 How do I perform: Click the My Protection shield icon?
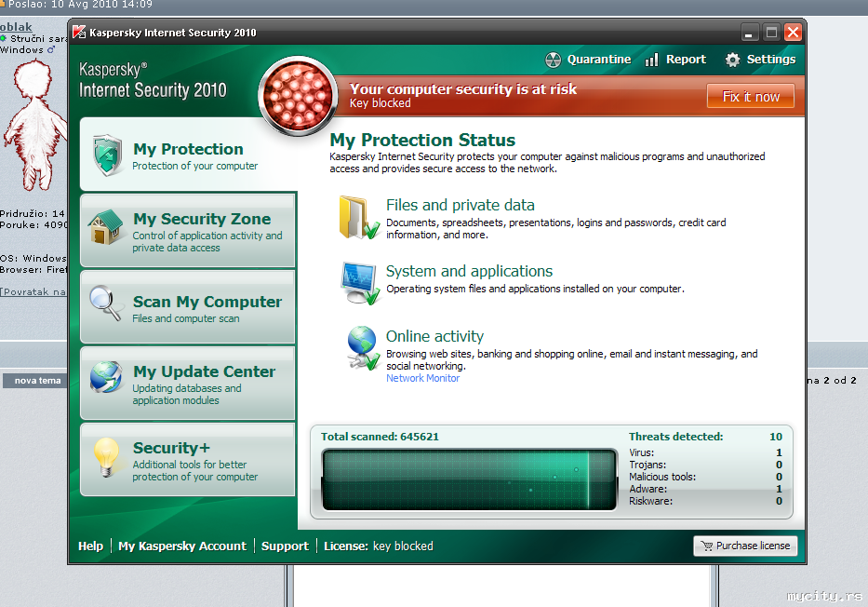tap(107, 155)
